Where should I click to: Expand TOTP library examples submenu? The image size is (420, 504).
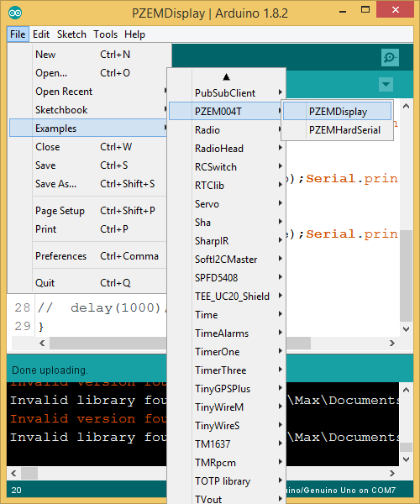[x=226, y=481]
